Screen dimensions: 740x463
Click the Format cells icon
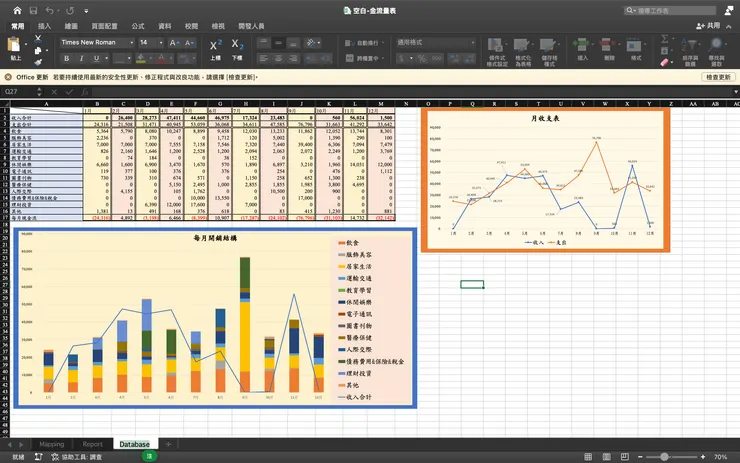[x=635, y=46]
